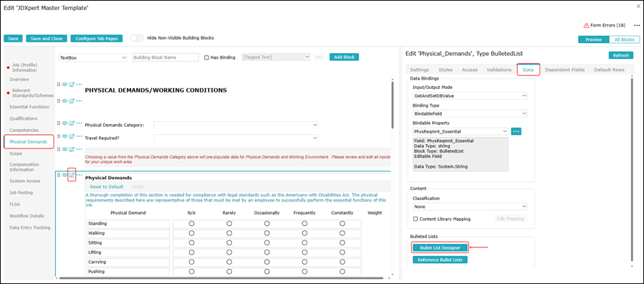Click Save and Close button
644x284 pixels.
[47, 38]
